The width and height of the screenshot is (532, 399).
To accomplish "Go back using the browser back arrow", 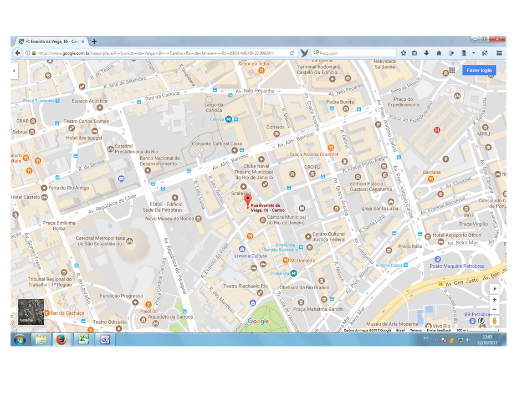I will (x=17, y=53).
